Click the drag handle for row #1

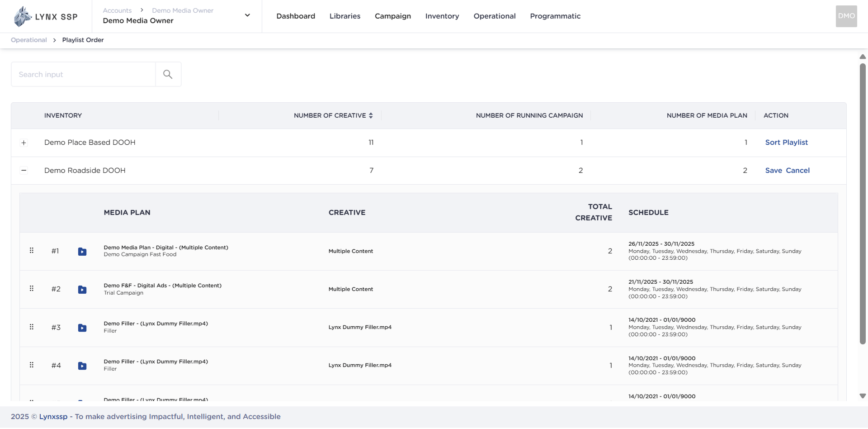pyautogui.click(x=32, y=251)
